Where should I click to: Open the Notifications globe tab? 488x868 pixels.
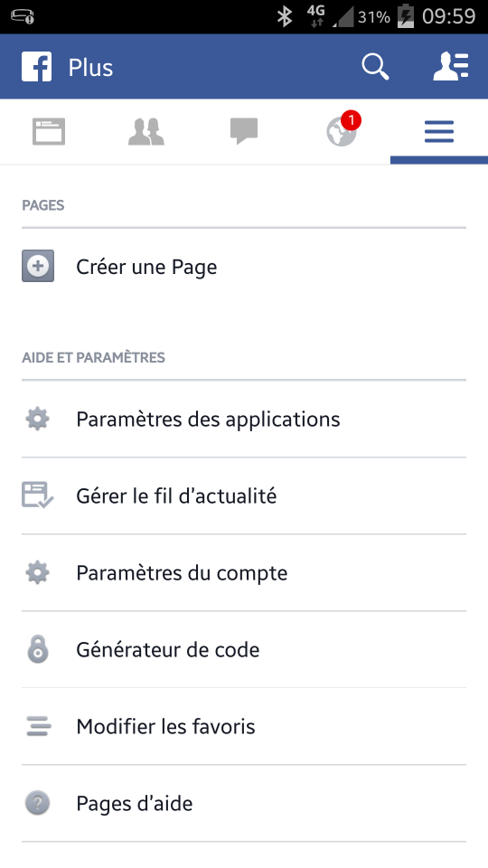click(x=342, y=132)
